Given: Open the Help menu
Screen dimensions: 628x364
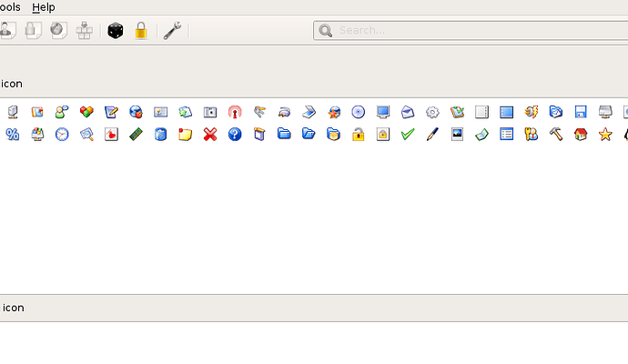Looking at the screenshot, I should click(44, 7).
